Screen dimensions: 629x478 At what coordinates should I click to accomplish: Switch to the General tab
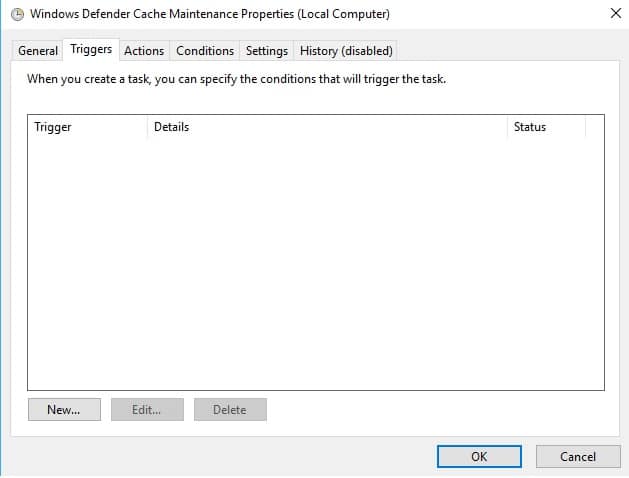(38, 50)
